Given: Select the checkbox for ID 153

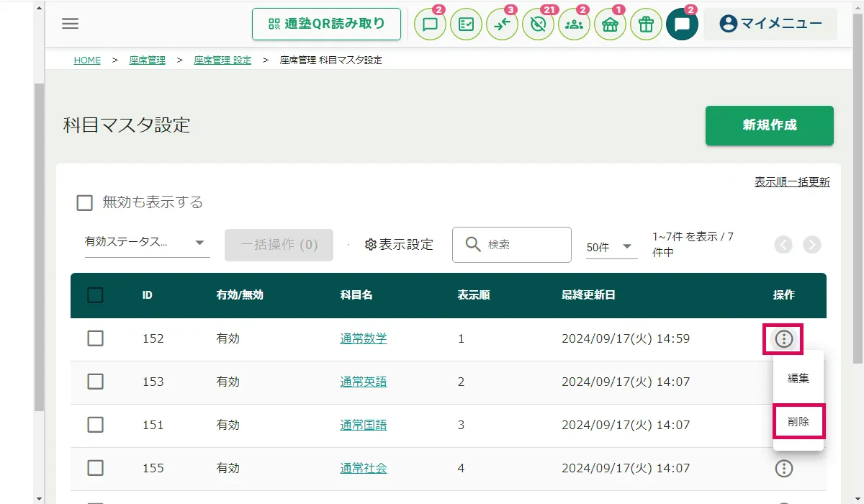Looking at the screenshot, I should click(95, 382).
